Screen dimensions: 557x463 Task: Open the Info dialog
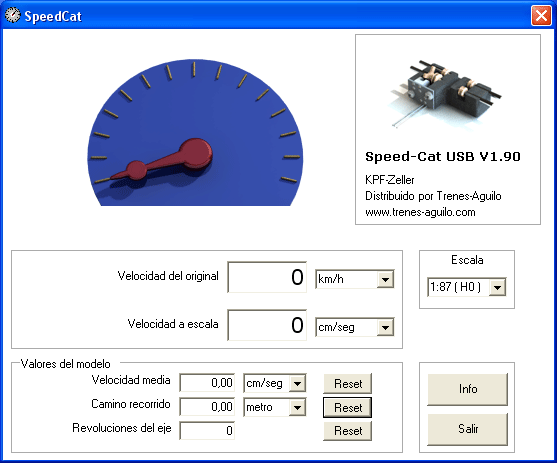click(x=467, y=389)
